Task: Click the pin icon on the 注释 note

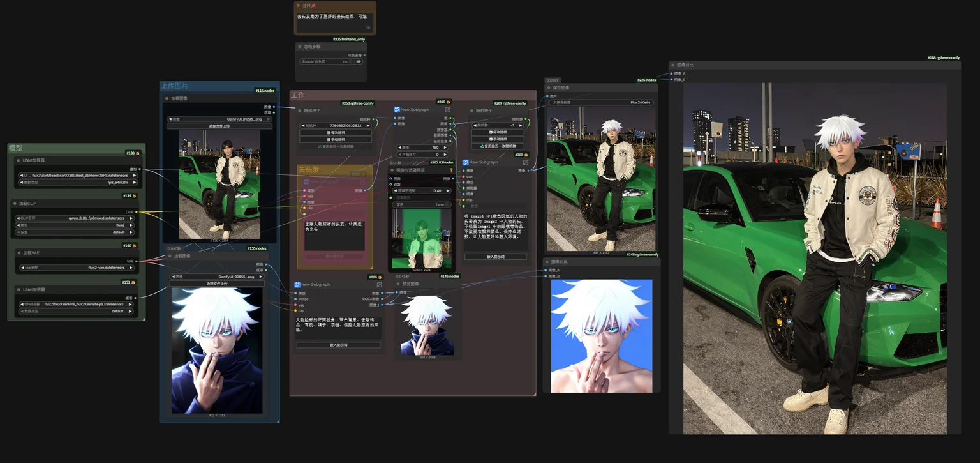Action: pos(313,5)
